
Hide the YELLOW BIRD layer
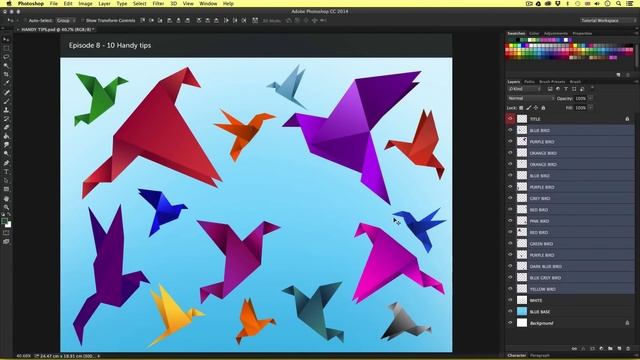[510, 289]
